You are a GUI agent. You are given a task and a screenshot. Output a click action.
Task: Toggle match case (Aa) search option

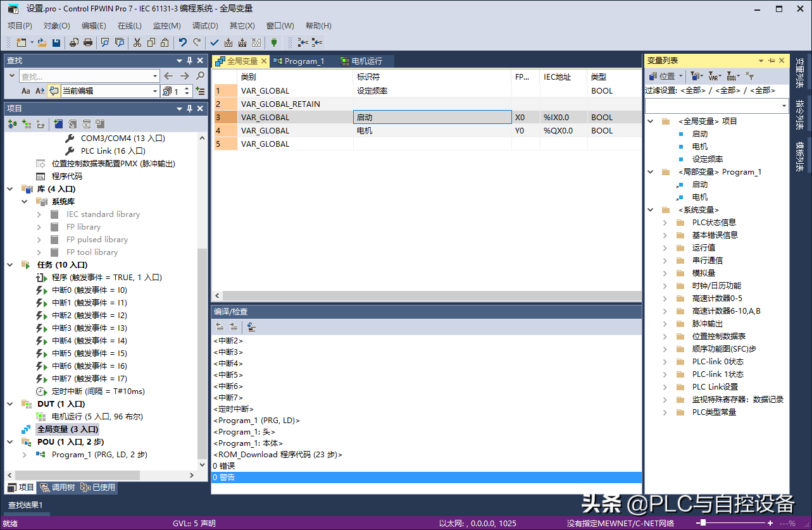[26, 91]
